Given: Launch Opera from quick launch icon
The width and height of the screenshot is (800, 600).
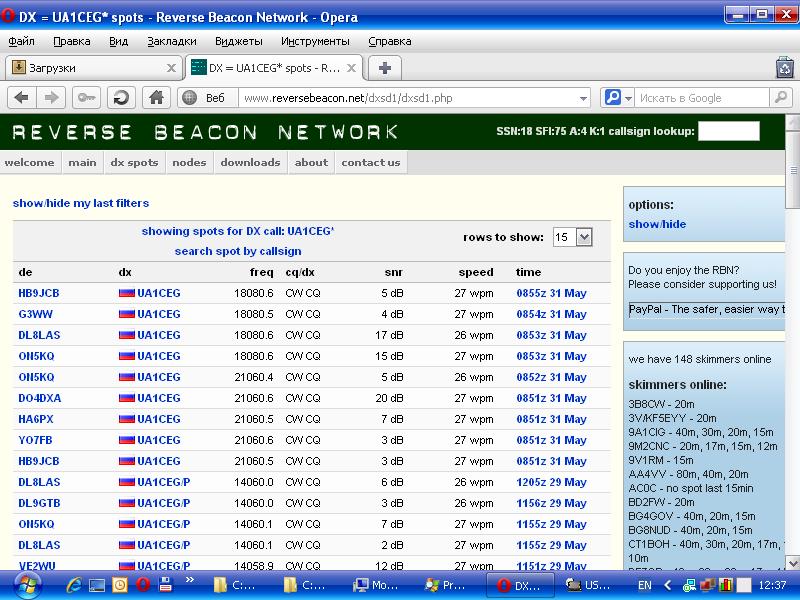Looking at the screenshot, I should (x=143, y=585).
